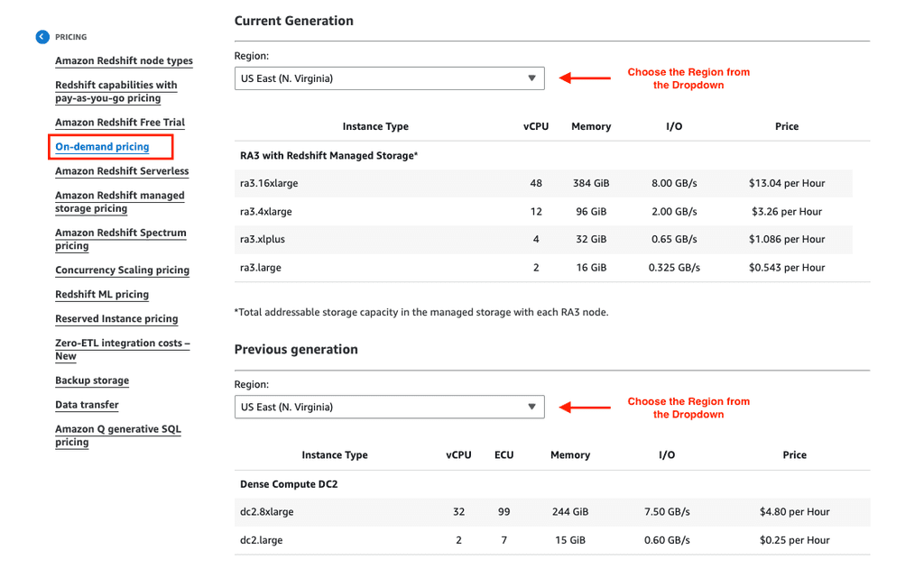The image size is (924, 568).
Task: Open the Region dropdown under Previous generation
Action: tap(389, 407)
